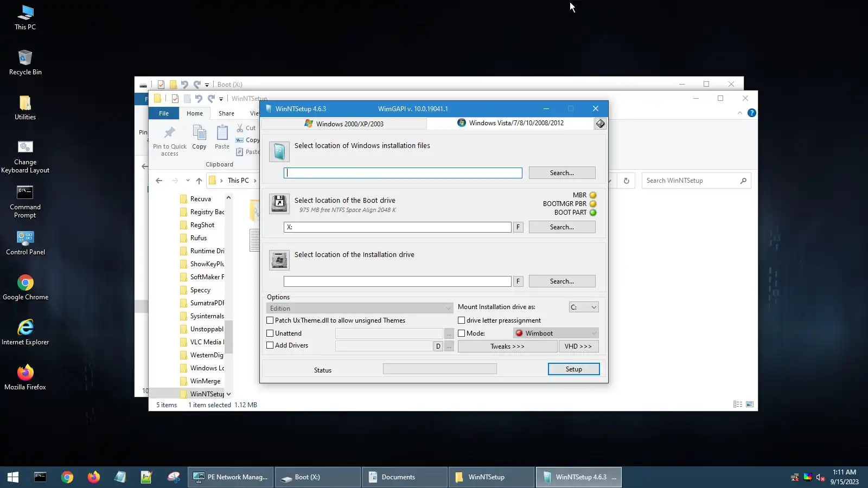This screenshot has width=868, height=488.
Task: Click the BOOT PART green status light
Action: [593, 213]
